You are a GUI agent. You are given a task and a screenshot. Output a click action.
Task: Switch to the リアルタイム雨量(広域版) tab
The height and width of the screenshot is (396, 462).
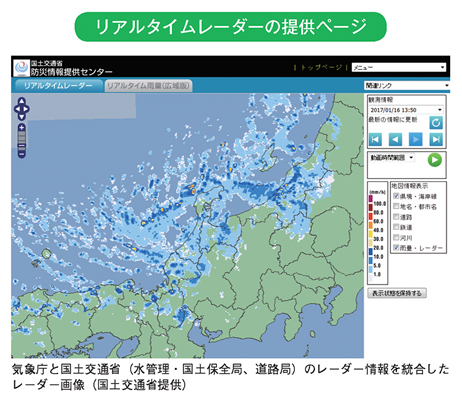pos(148,86)
